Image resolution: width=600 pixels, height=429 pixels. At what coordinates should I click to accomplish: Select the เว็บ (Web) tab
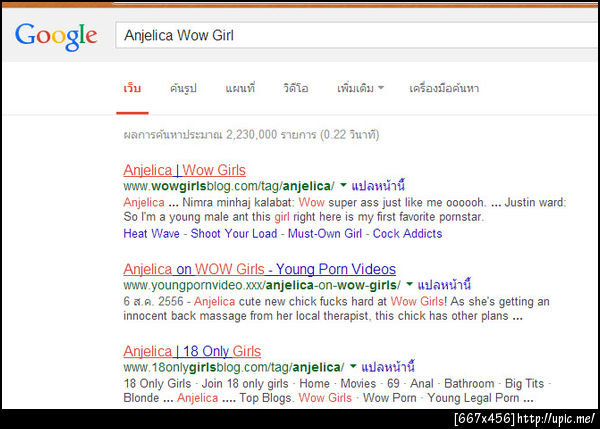pyautogui.click(x=132, y=88)
